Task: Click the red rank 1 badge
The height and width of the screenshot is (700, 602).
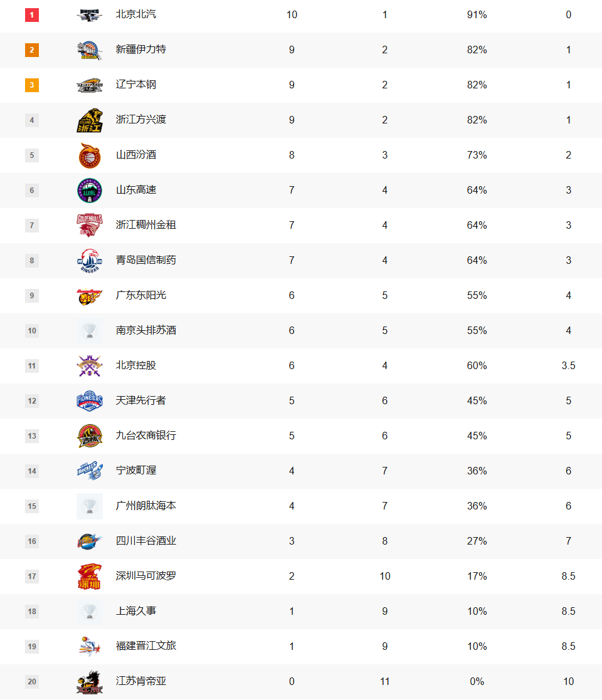Action: [32, 14]
